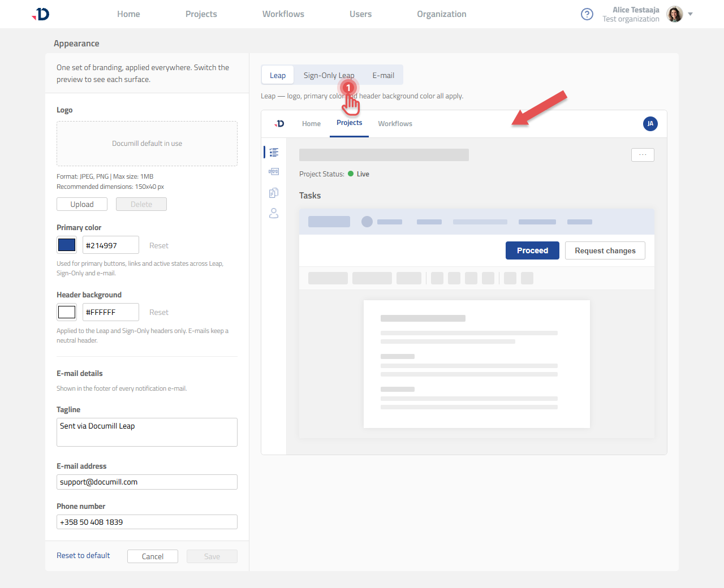Click the task list icon in preview sidebar

click(274, 152)
